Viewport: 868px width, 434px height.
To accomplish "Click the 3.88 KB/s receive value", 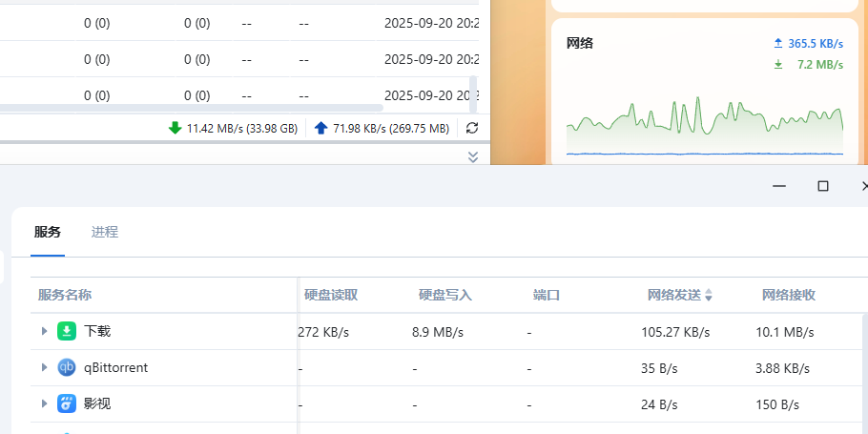I will click(x=782, y=368).
